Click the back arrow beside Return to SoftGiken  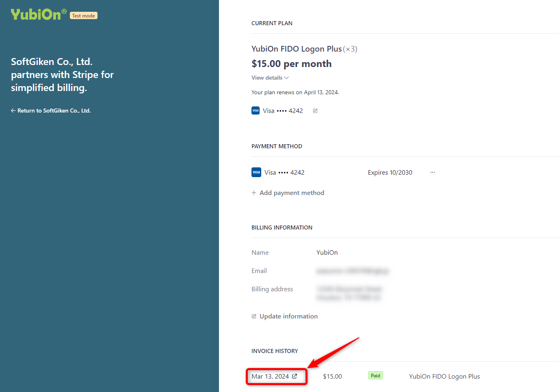13,110
